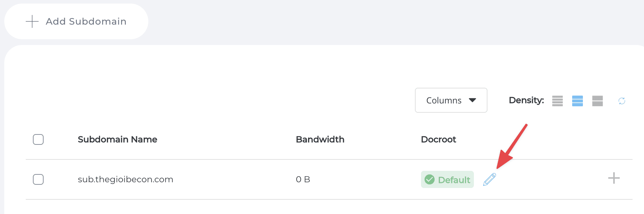This screenshot has height=214, width=644.
Task: Open the Columns dropdown
Action: [x=451, y=100]
